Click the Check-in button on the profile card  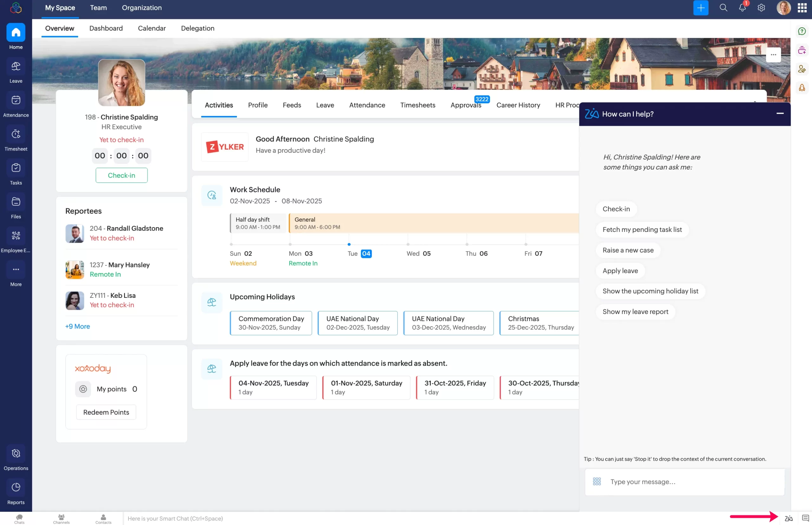[121, 175]
